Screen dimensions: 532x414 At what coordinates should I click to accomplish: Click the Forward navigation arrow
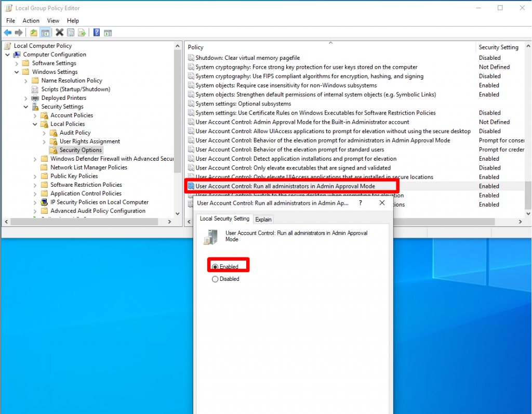coord(19,32)
